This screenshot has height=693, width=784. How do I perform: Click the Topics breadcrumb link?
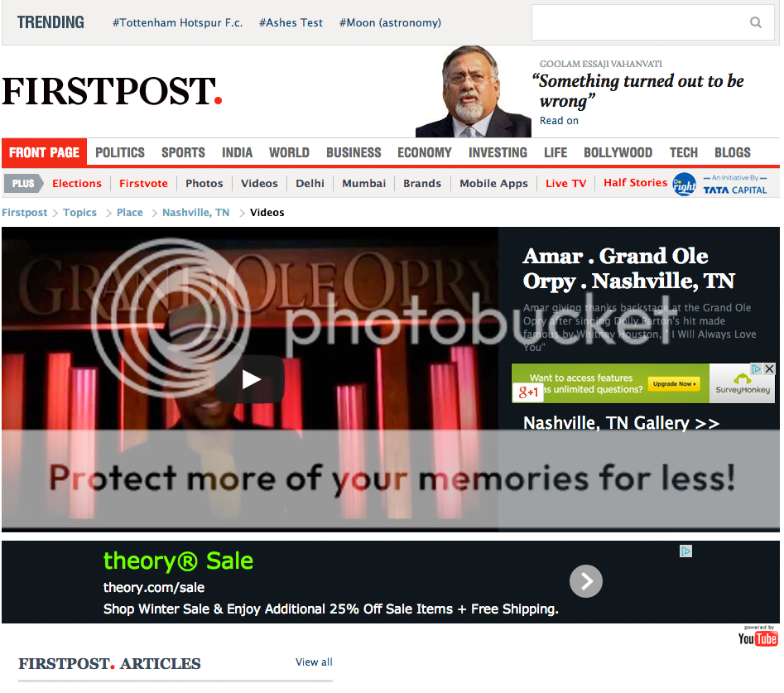[x=79, y=213]
